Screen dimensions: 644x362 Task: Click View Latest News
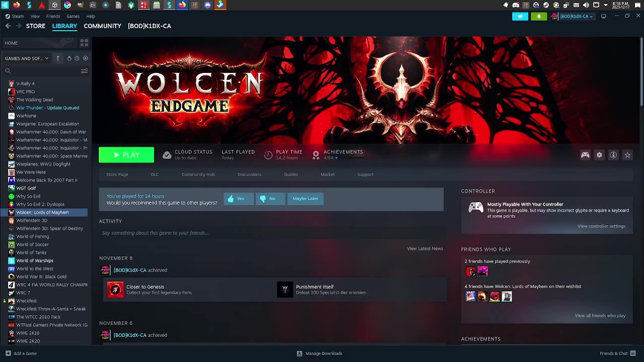[425, 248]
